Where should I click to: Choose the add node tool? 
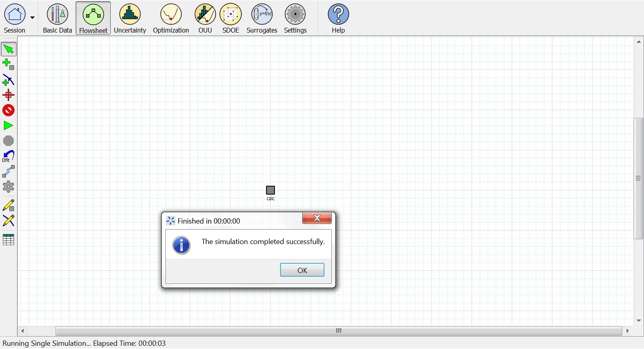8,65
